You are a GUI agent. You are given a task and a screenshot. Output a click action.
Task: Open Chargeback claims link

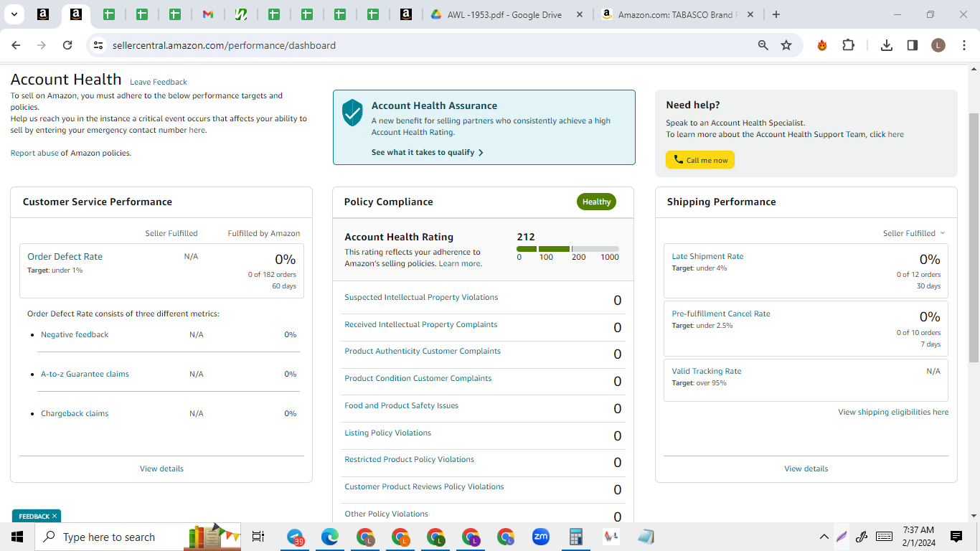pyautogui.click(x=75, y=413)
